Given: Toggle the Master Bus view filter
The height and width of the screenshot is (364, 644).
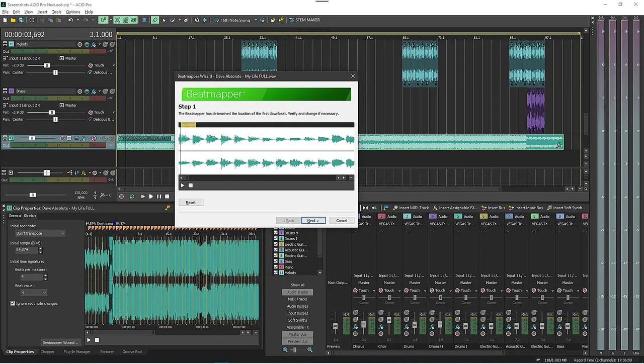Looking at the screenshot, I should click(x=297, y=334).
